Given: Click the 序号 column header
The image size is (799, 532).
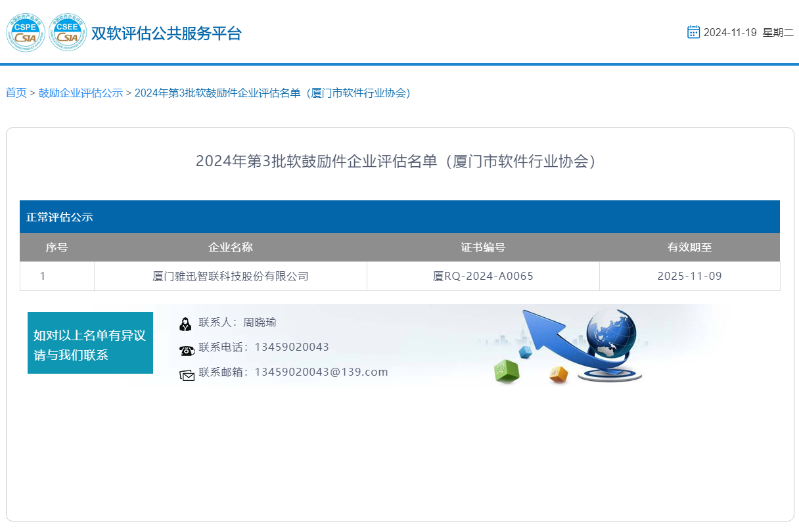Looking at the screenshot, I should coord(57,248).
